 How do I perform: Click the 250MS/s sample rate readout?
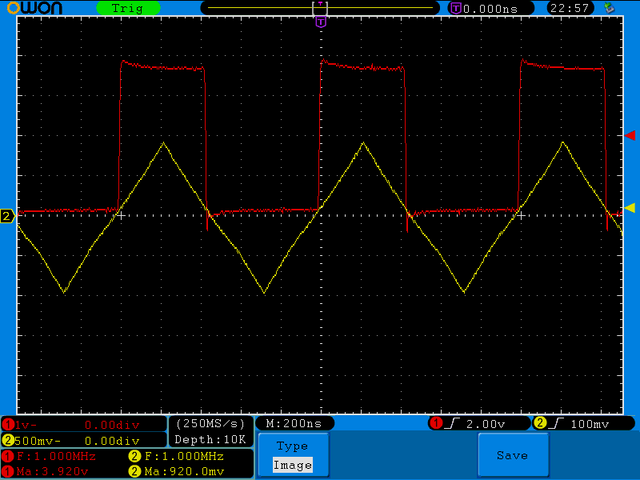[x=211, y=424]
